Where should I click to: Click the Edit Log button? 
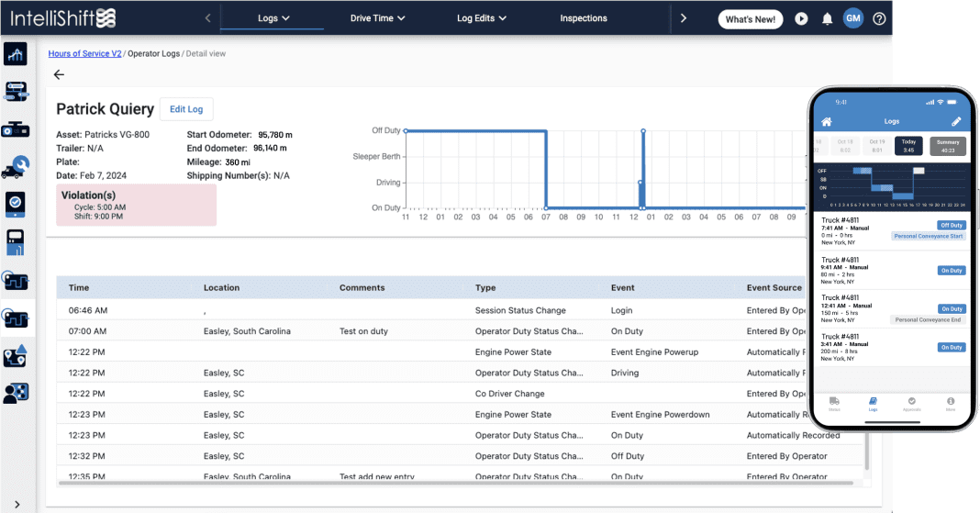click(186, 109)
